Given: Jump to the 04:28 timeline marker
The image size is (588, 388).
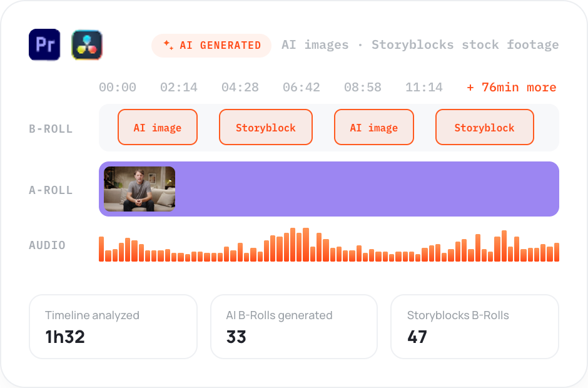Looking at the screenshot, I should pos(240,88).
